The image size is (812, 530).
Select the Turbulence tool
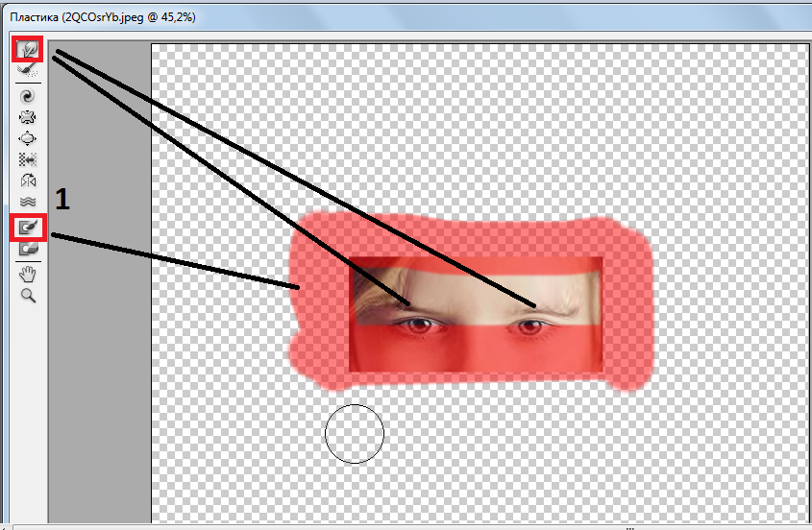(x=28, y=202)
